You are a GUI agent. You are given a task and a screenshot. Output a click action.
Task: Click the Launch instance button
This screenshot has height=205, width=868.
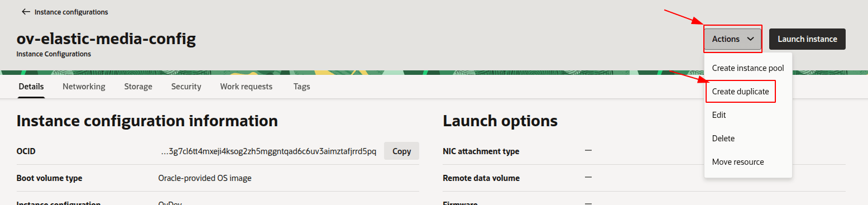[x=807, y=39]
